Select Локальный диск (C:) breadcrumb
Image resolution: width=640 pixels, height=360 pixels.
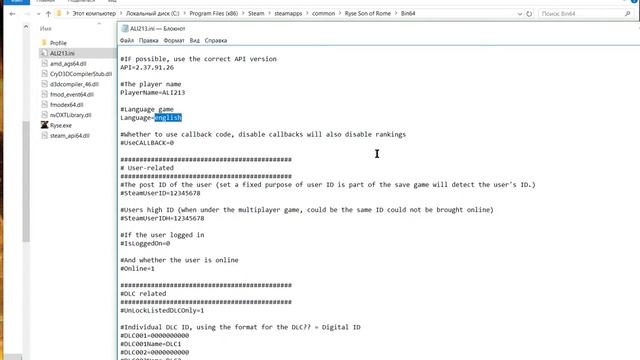coord(153,13)
